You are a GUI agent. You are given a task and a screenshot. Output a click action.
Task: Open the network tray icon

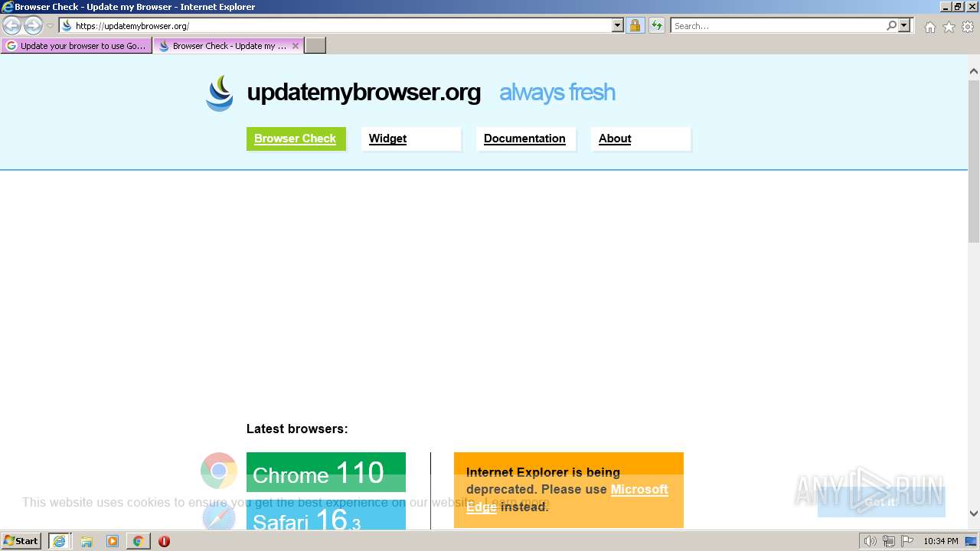[x=889, y=541]
